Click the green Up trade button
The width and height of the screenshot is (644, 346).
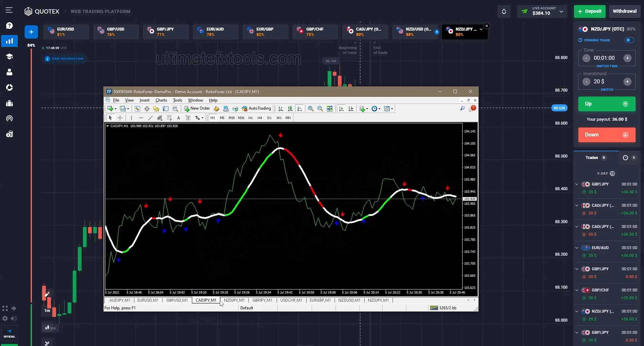[607, 104]
